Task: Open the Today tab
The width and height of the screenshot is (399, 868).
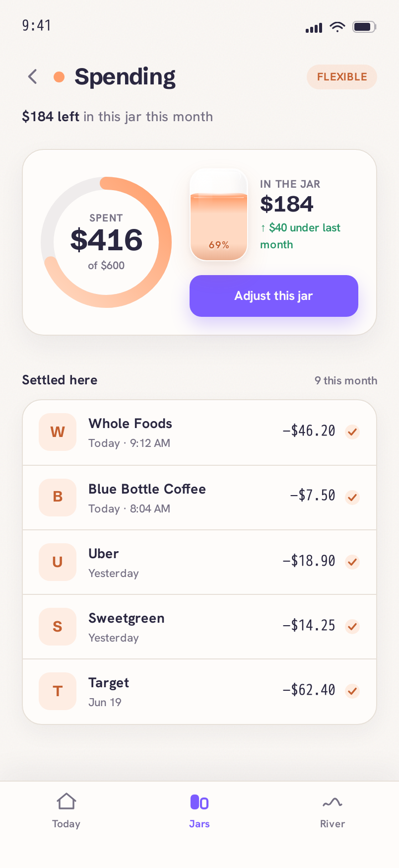Action: (66, 811)
